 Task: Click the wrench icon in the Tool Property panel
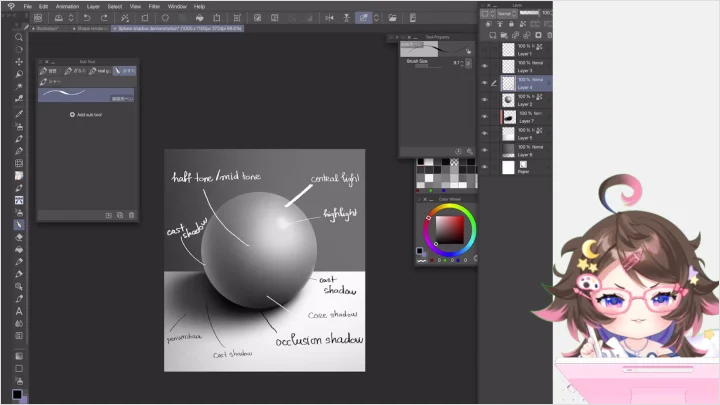point(470,152)
